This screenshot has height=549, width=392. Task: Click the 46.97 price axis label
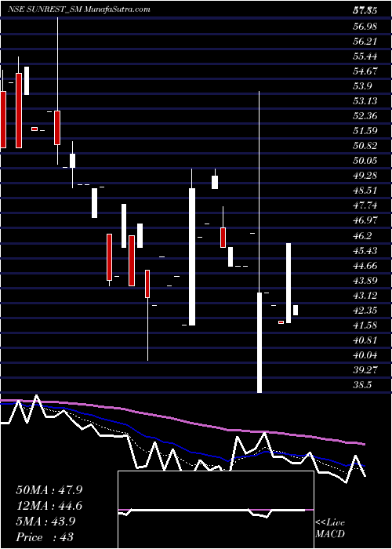point(365,220)
